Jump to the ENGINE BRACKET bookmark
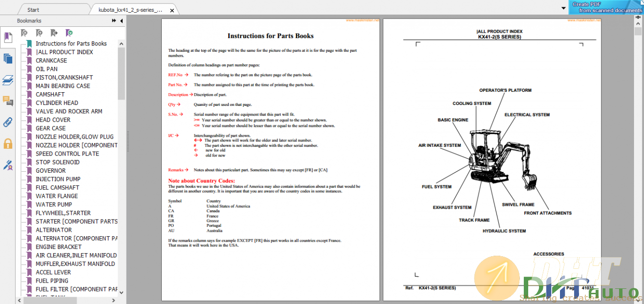This screenshot has height=304, width=644. (x=59, y=247)
